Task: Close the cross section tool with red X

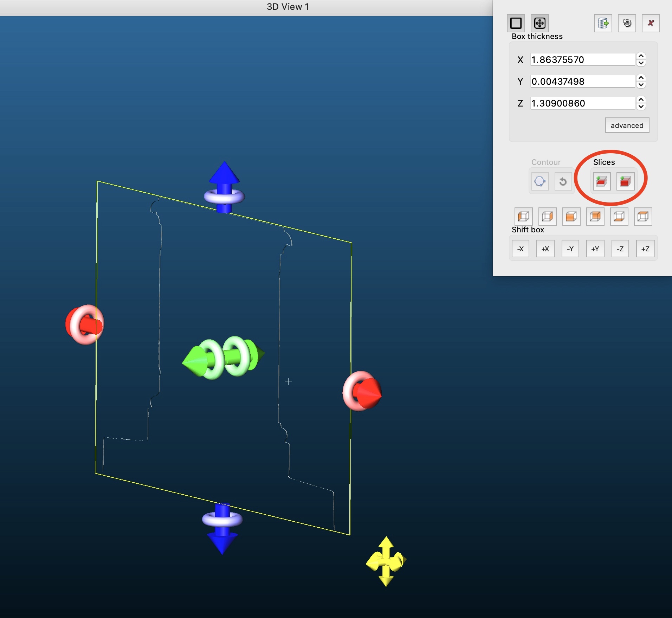Action: pos(651,23)
